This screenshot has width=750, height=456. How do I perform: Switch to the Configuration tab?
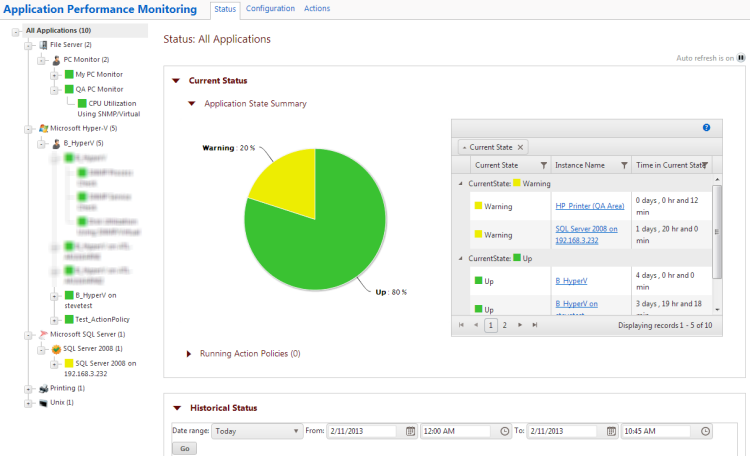point(270,9)
